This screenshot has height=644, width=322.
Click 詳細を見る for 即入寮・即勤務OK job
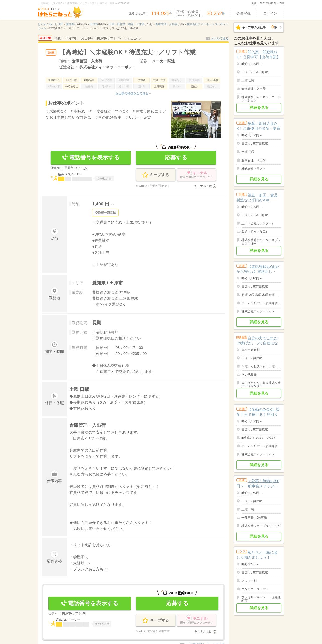(x=259, y=108)
